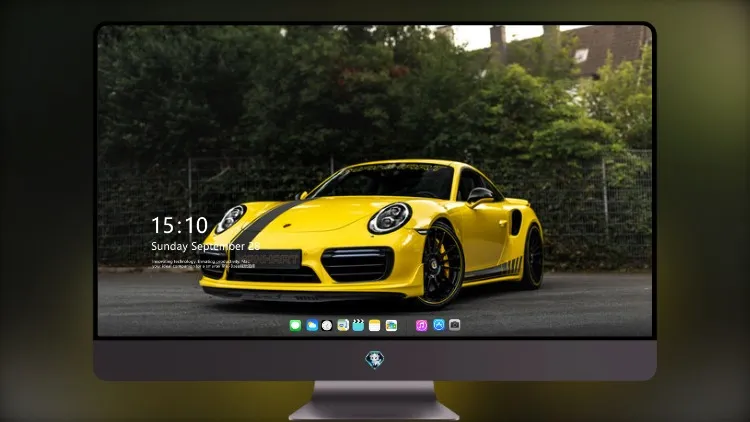Launch the pink Music app icon

coord(421,325)
